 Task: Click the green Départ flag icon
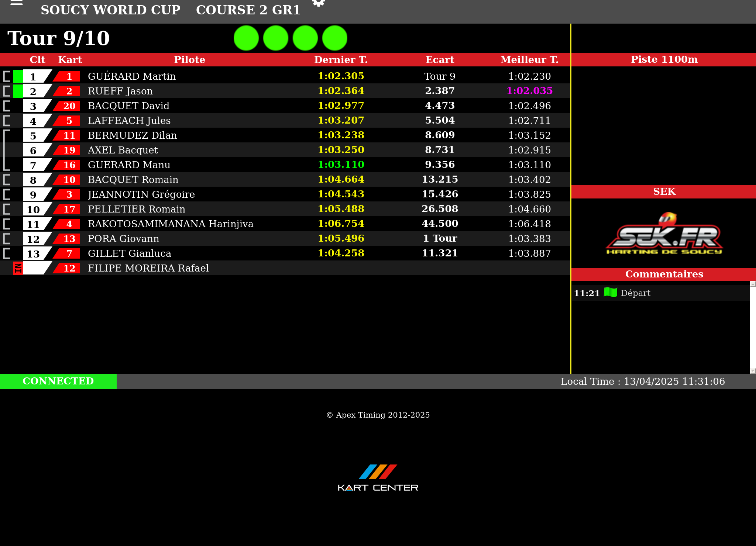(x=610, y=293)
